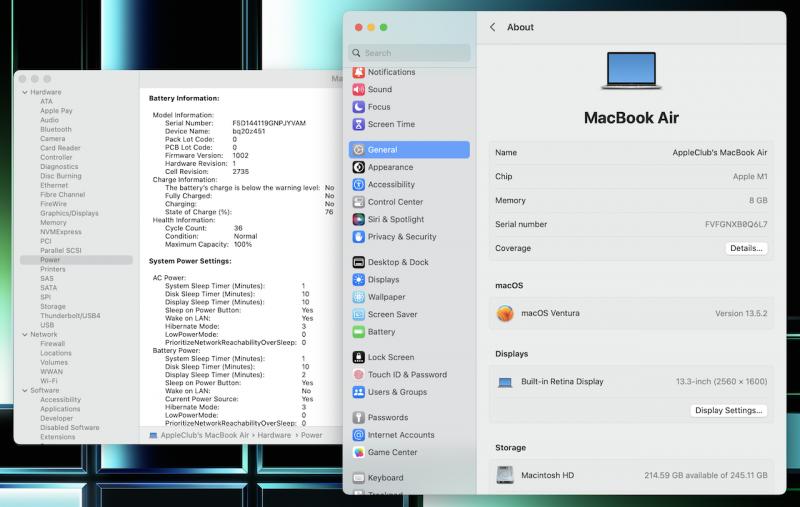Collapse Software tree in System Information
The height and width of the screenshot is (507, 800).
pyautogui.click(x=25, y=390)
